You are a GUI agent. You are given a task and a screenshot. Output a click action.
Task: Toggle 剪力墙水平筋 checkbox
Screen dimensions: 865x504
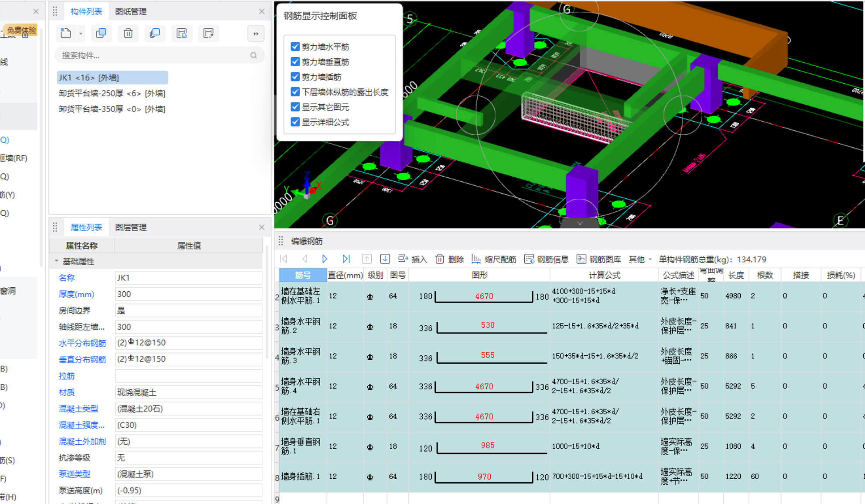[295, 47]
